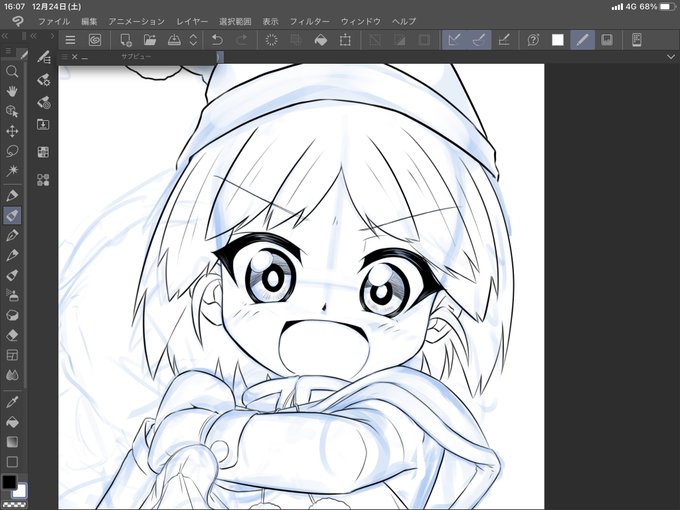Select the Move Layer arrows tool
Image resolution: width=680 pixels, height=510 pixels.
12,131
